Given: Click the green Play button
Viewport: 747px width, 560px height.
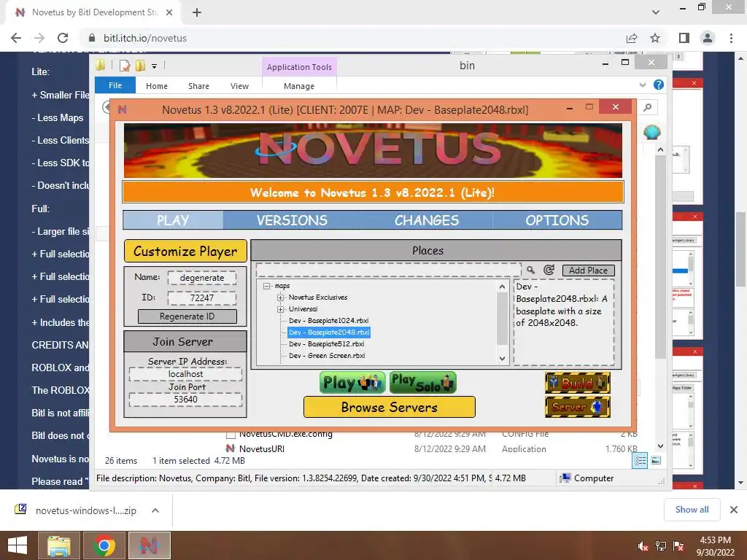Looking at the screenshot, I should click(x=352, y=383).
